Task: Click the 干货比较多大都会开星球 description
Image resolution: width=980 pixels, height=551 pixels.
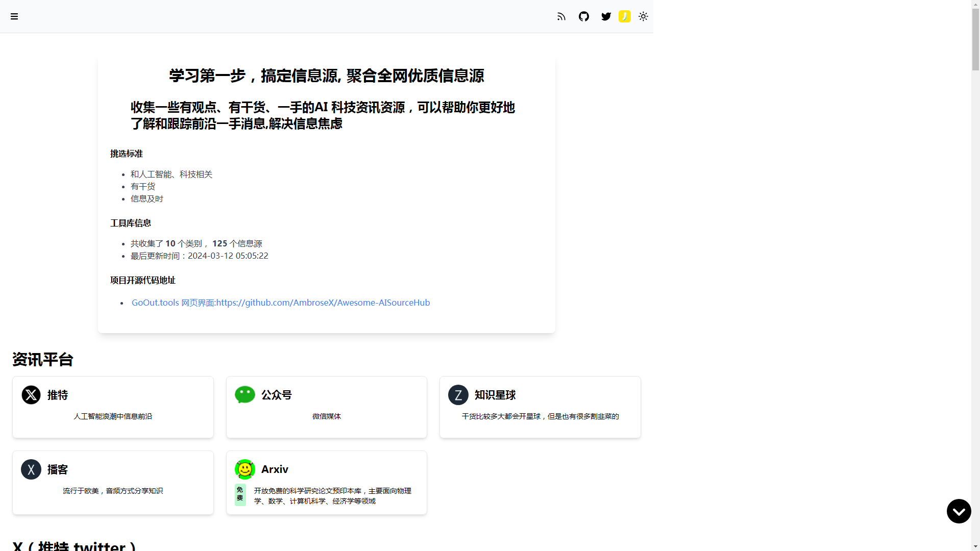Action: tap(540, 416)
